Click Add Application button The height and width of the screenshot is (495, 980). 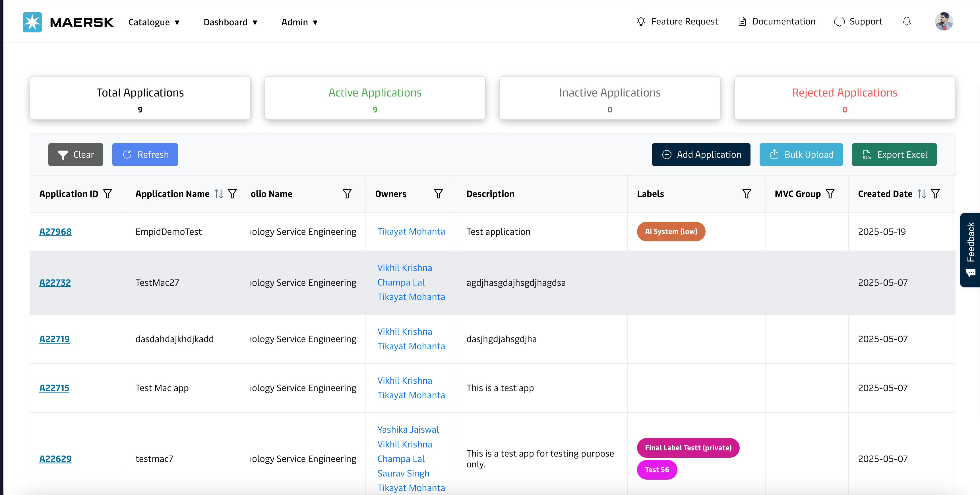pyautogui.click(x=701, y=155)
